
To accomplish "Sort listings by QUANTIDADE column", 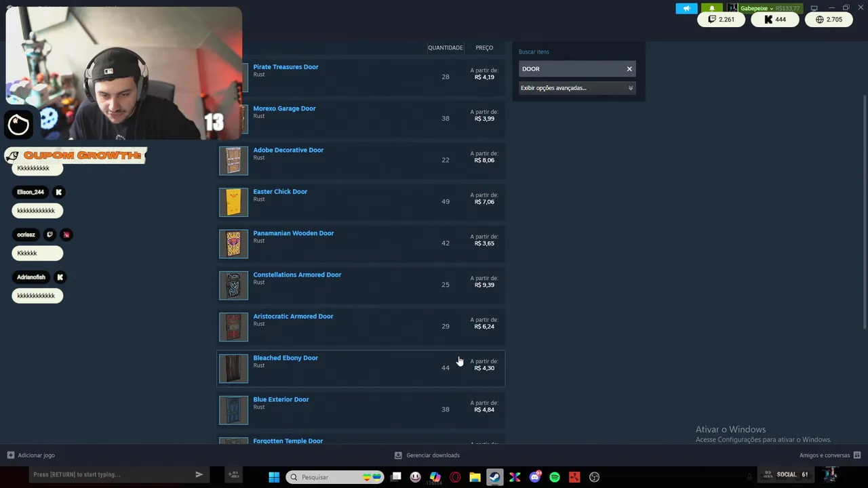I will pyautogui.click(x=445, y=47).
